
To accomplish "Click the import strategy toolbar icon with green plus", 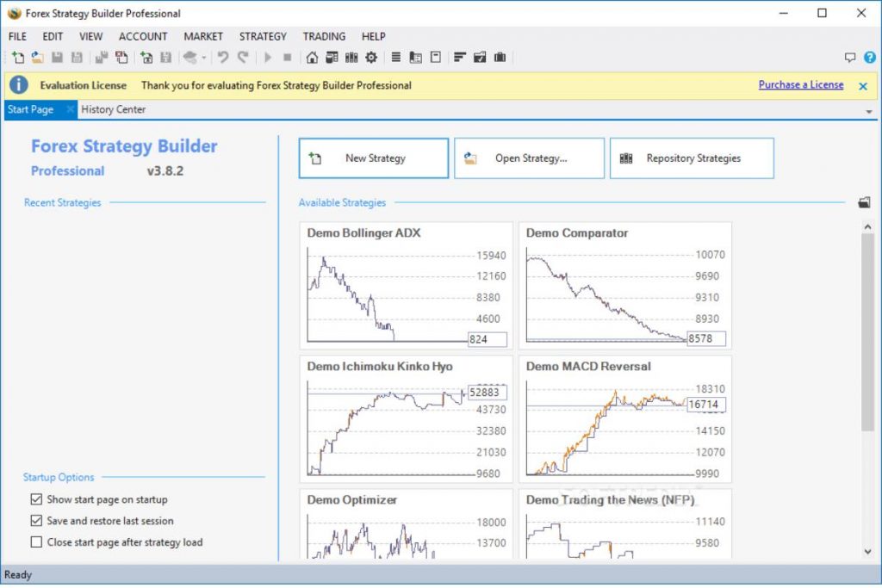I will click(x=146, y=58).
